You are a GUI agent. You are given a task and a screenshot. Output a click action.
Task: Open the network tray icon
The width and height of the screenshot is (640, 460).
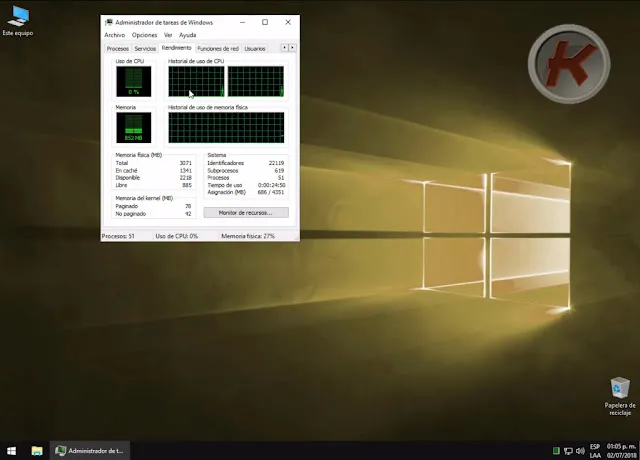(568, 451)
